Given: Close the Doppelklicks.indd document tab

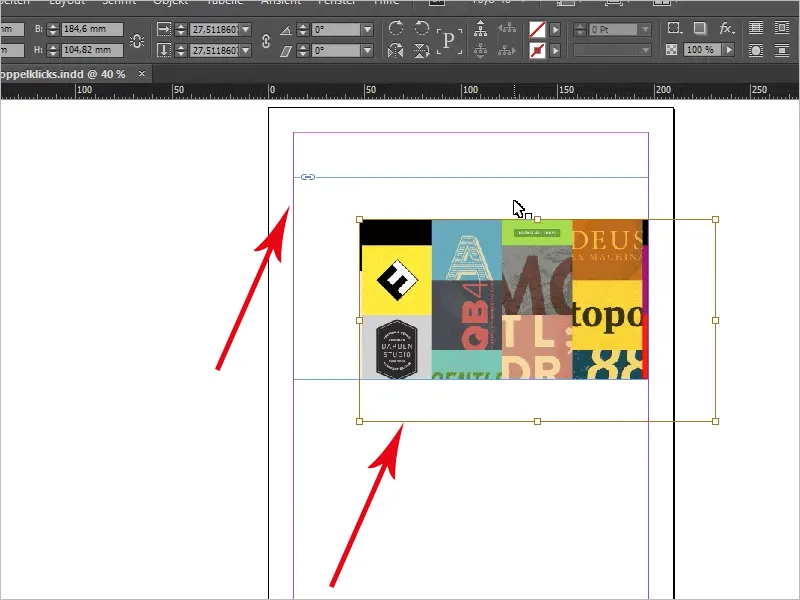Looking at the screenshot, I should 142,73.
